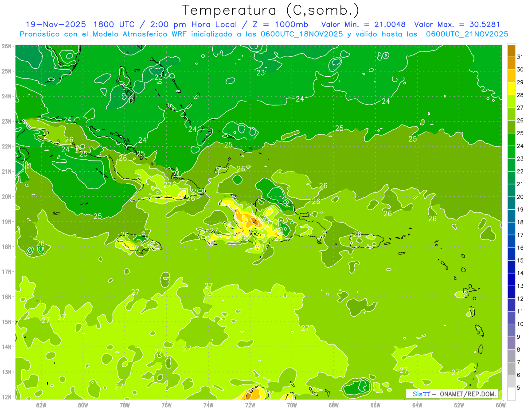Click the orange swatch between legend 30 and 31
The width and height of the screenshot is (532, 411).
click(x=512, y=63)
